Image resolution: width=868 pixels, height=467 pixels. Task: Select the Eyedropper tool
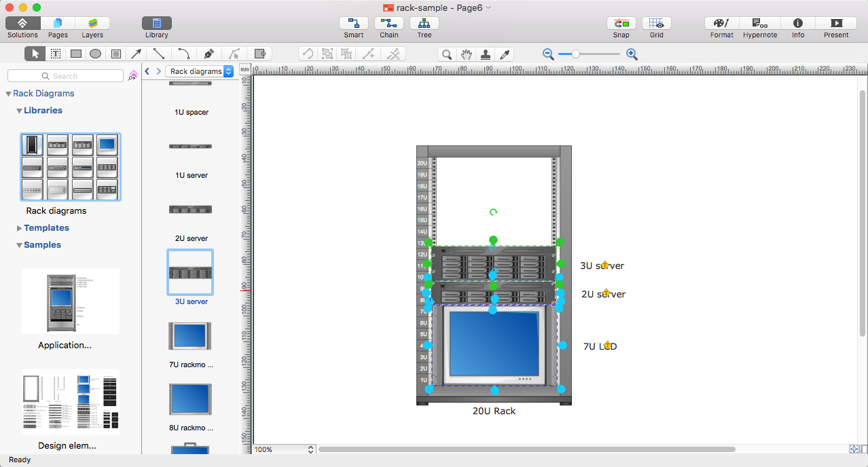pos(505,53)
